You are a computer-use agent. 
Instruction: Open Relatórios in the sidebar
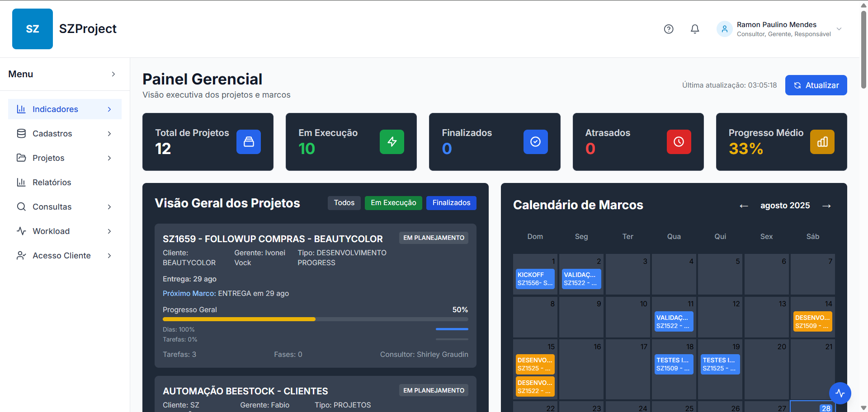pyautogui.click(x=52, y=183)
